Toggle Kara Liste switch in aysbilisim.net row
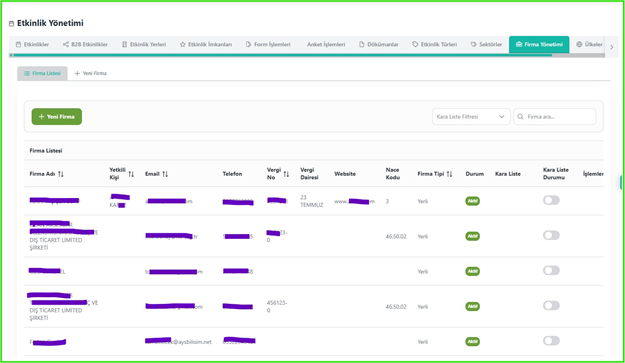Image resolution: width=625 pixels, height=363 pixels. pos(551,341)
